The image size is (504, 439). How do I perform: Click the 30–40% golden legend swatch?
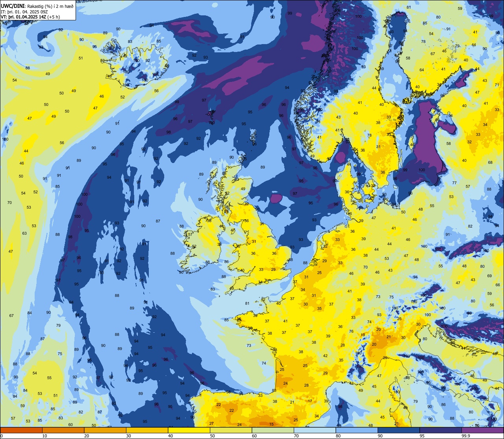(147, 430)
